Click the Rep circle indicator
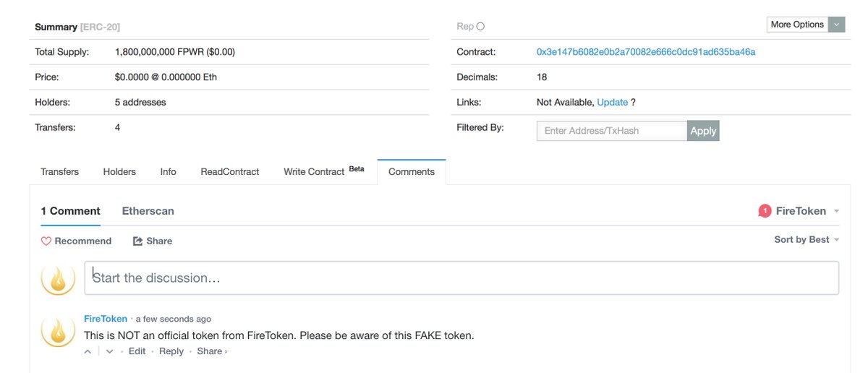Screen dimensions: 868x373 click(481, 26)
